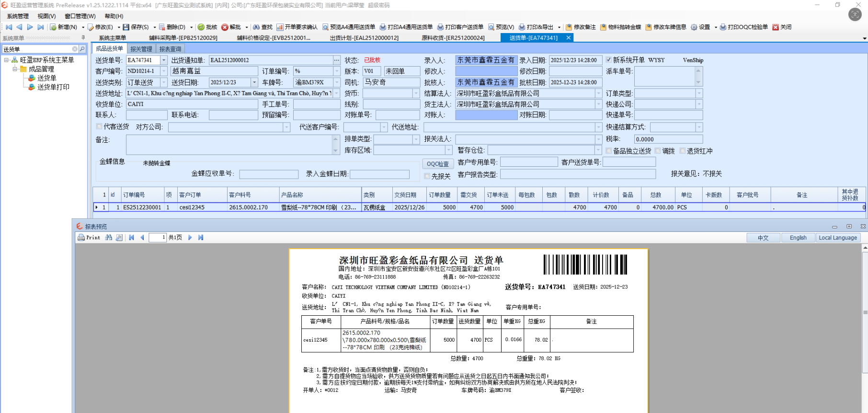Click the 备注 text area
Image resolution: width=868 pixels, height=413 pixels.
coord(229,144)
